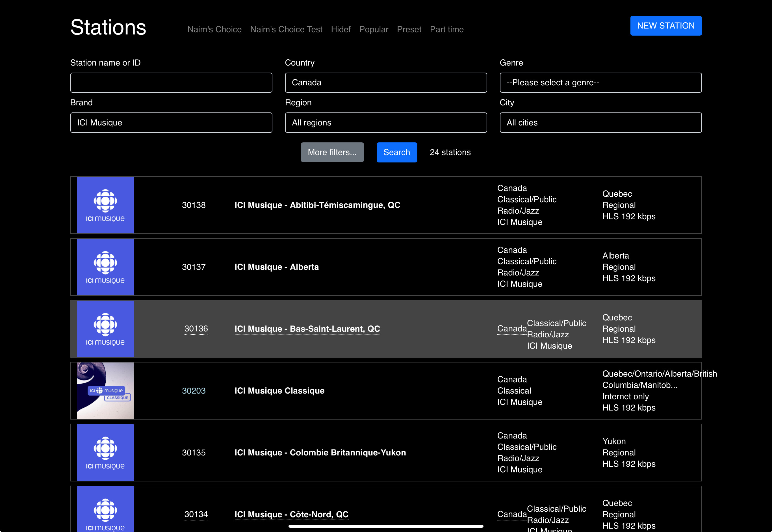The image size is (772, 532).
Task: Open station ID 30137
Action: click(194, 267)
